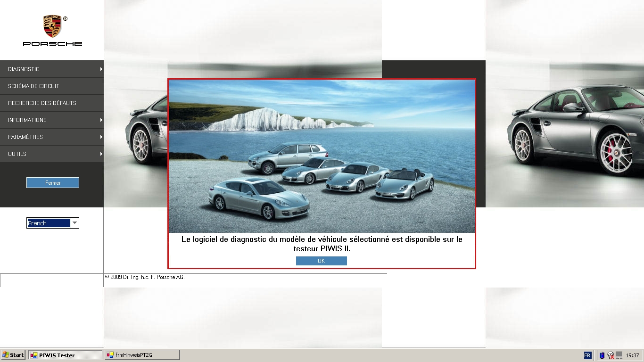Click the disconnected wireless tray icon
Viewport: 644px width, 362px height.
click(611, 355)
